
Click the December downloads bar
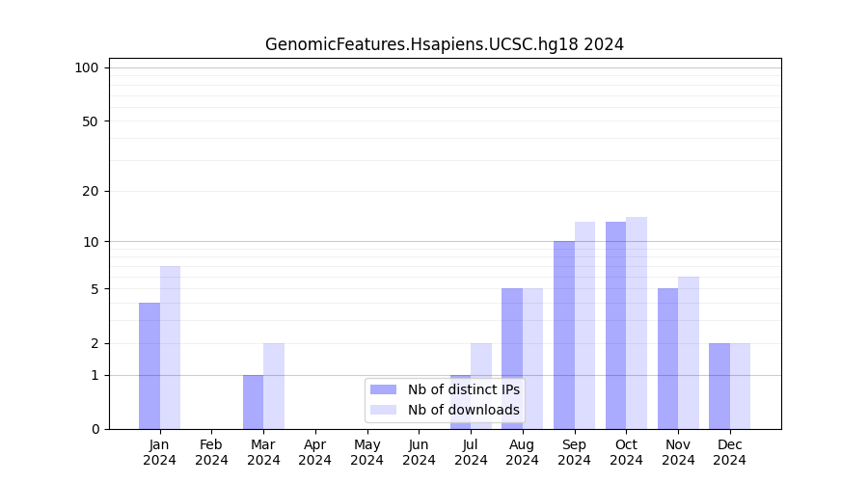click(740, 386)
